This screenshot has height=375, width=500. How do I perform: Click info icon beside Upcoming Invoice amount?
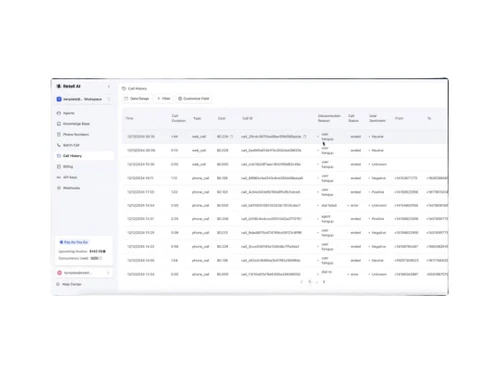pyautogui.click(x=104, y=251)
